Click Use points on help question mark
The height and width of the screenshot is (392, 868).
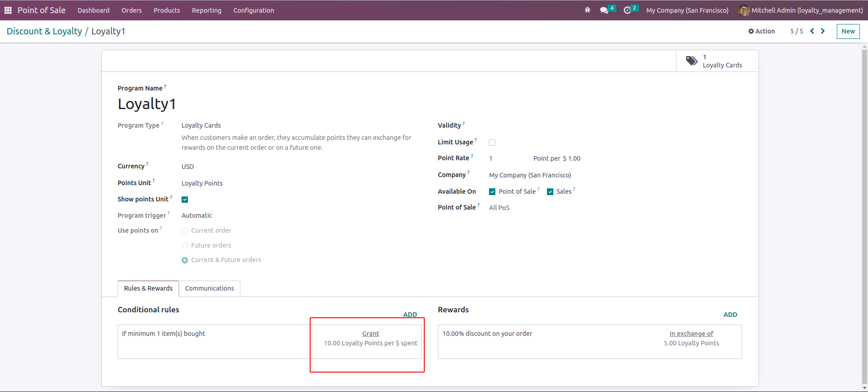(161, 228)
